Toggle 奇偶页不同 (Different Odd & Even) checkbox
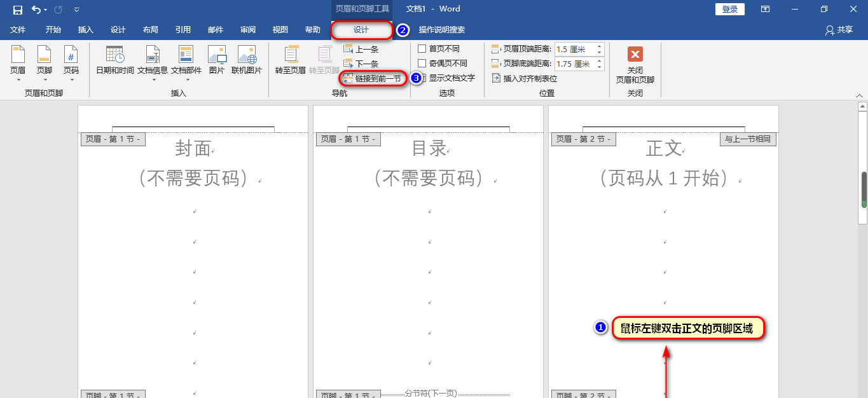868x398 pixels. [422, 64]
